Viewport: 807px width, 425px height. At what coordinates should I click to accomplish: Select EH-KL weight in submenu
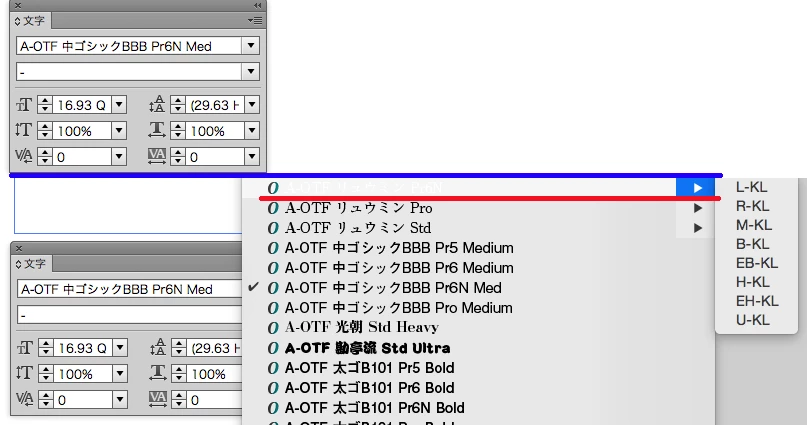(x=757, y=301)
